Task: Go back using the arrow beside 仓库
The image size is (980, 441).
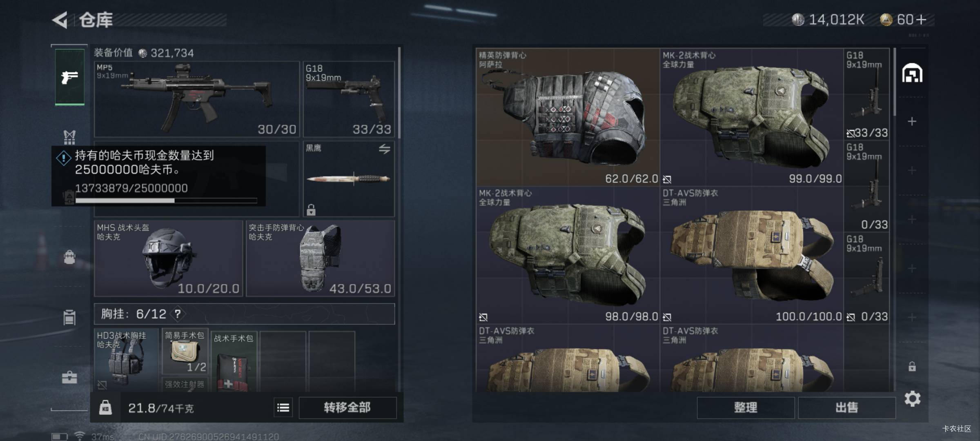Action: click(x=60, y=20)
